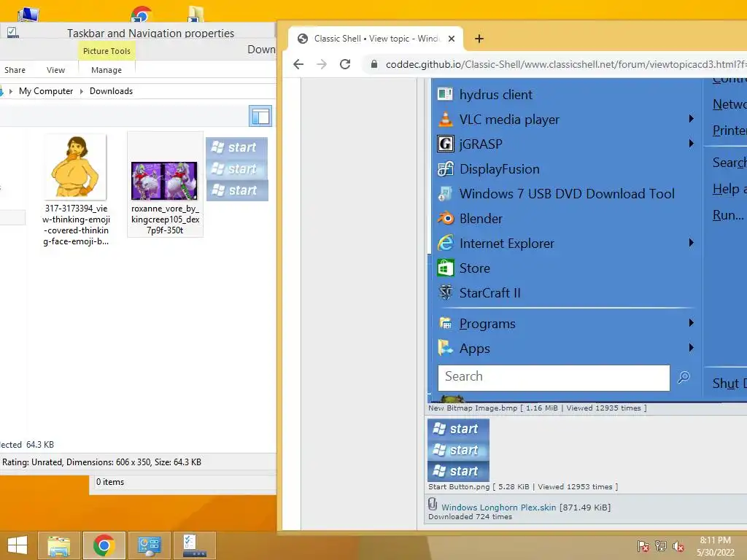
Task: Expand the Programs submenu arrow
Action: click(692, 323)
